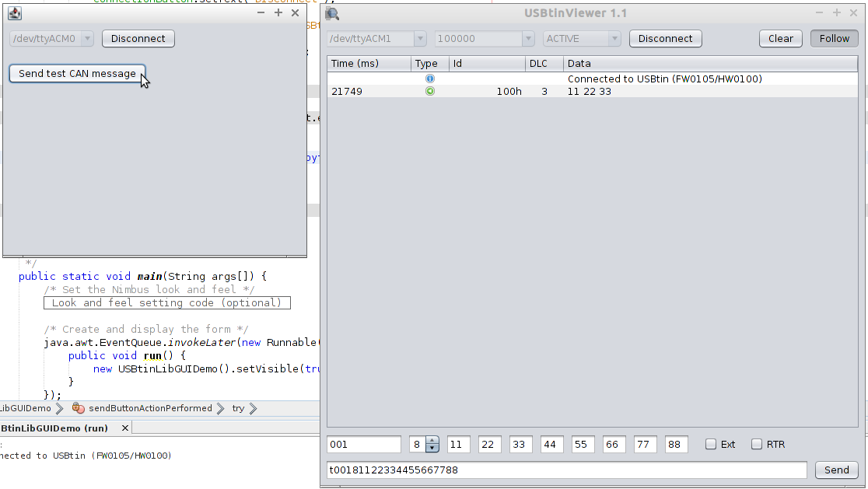The width and height of the screenshot is (868, 489).
Task: Click the Java icon in demo window title bar
Action: (15, 13)
